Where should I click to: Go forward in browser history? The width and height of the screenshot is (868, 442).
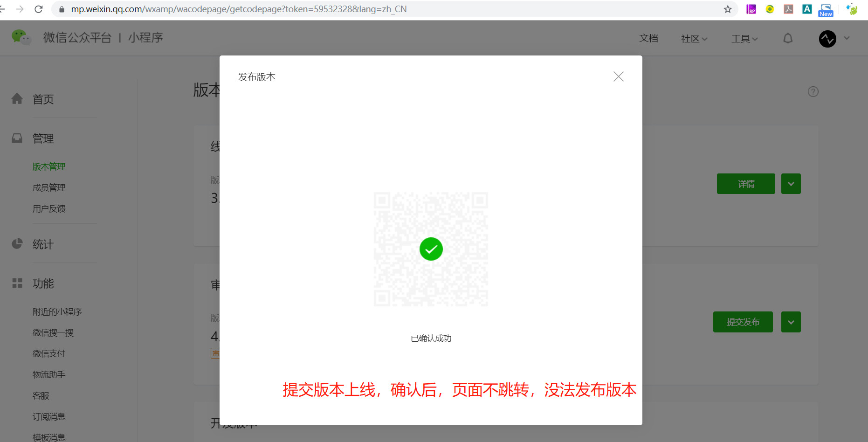(x=20, y=9)
